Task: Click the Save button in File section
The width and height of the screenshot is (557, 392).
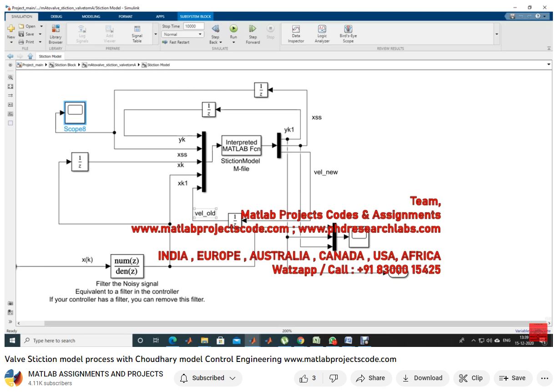Action: (26, 34)
